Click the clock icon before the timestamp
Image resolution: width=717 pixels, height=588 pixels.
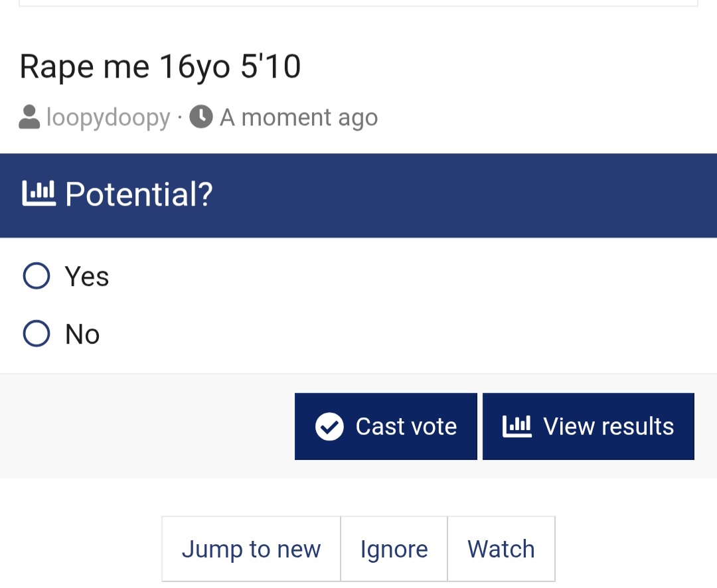(201, 117)
